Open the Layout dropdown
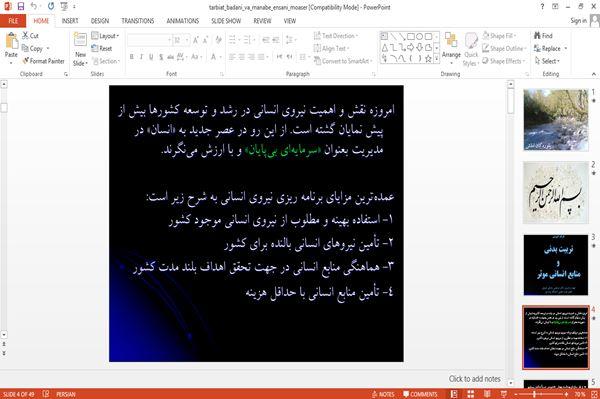The image size is (600, 399). coord(106,36)
